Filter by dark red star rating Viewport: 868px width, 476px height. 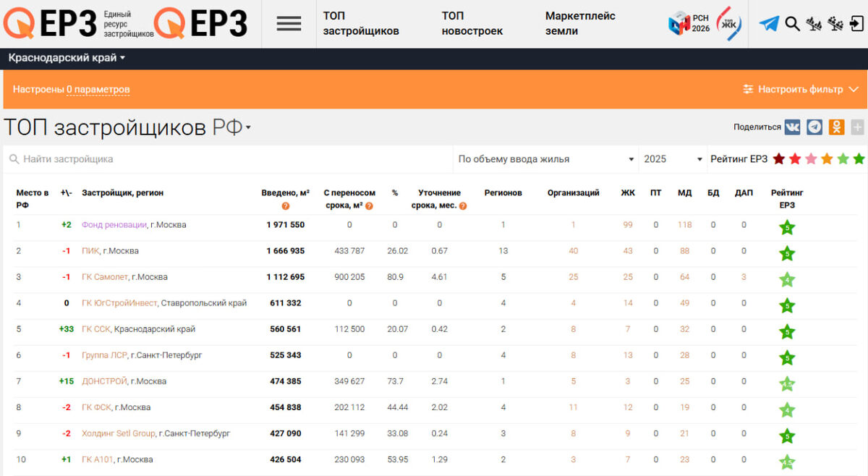[x=779, y=159]
